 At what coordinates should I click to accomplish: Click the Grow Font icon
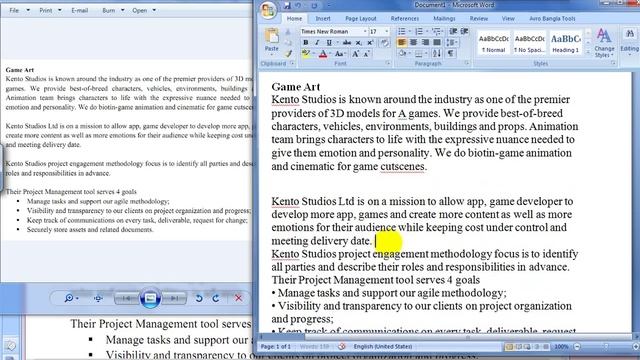[356, 53]
